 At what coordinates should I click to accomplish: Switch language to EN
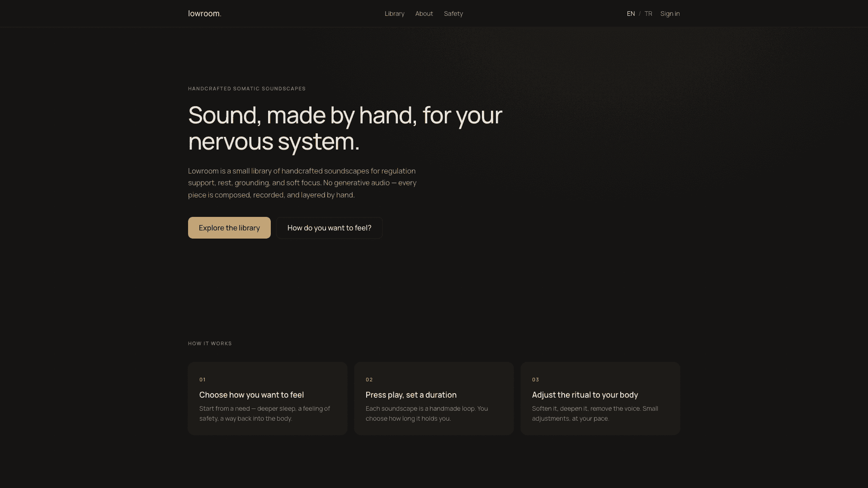click(x=631, y=14)
